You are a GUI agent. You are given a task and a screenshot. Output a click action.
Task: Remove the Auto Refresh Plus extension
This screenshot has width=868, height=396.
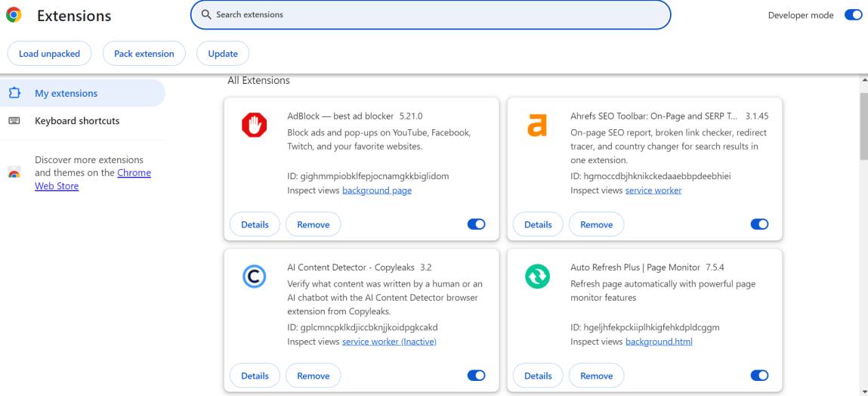point(597,376)
